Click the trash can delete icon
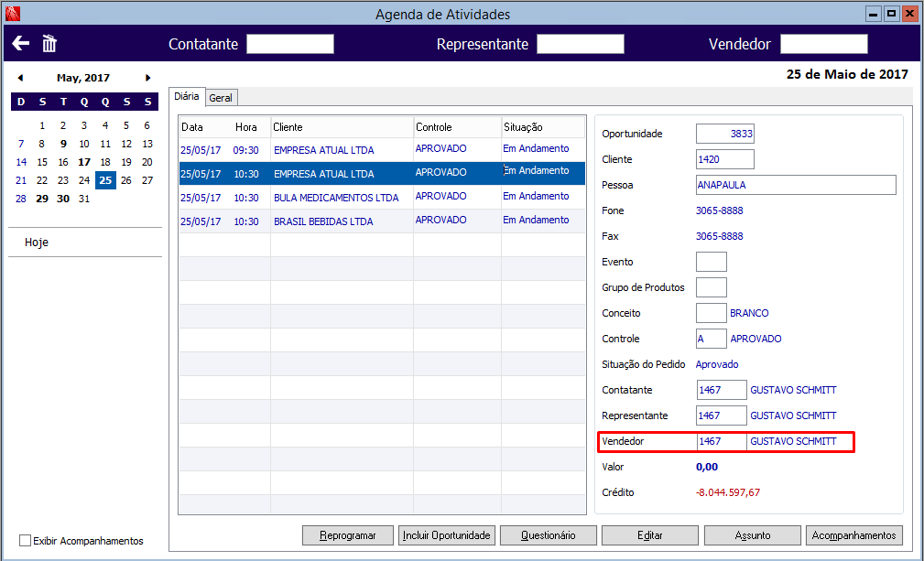 (x=49, y=43)
